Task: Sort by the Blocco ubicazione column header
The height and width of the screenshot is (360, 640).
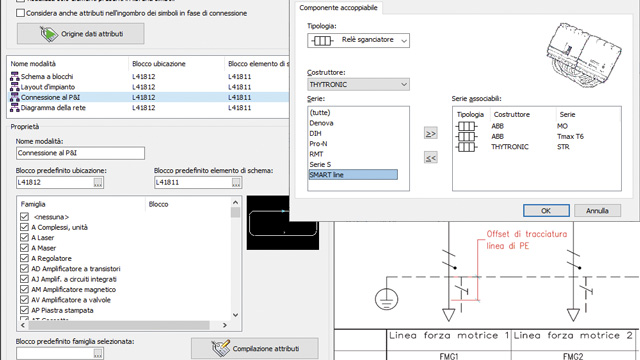Action: tap(176, 64)
